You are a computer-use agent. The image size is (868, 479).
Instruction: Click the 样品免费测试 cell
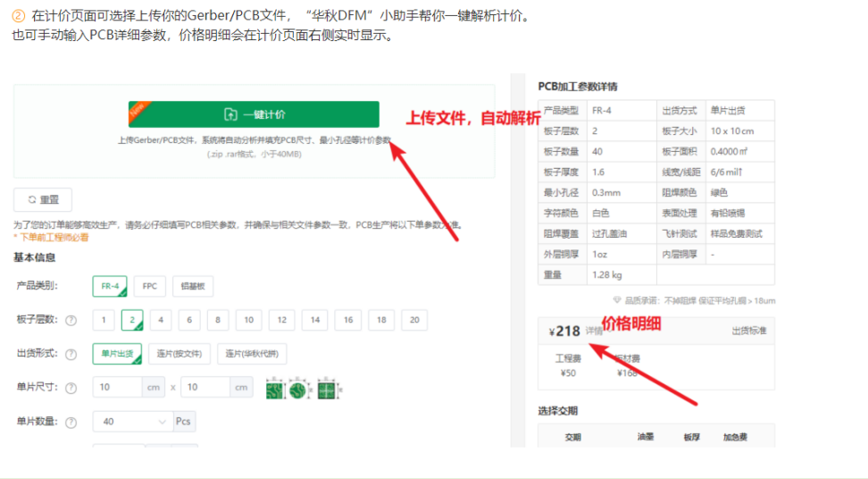tap(740, 233)
